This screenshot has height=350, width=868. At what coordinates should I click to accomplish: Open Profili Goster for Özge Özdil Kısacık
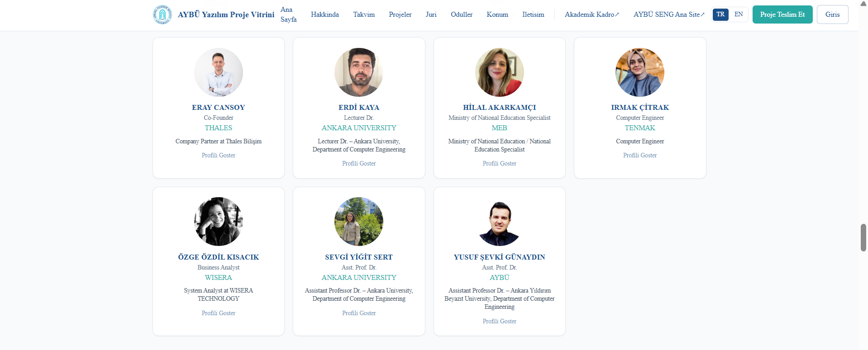coord(219,313)
